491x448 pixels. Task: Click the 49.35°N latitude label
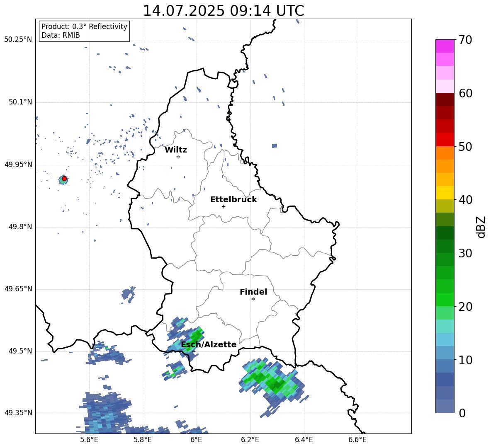pos(18,413)
